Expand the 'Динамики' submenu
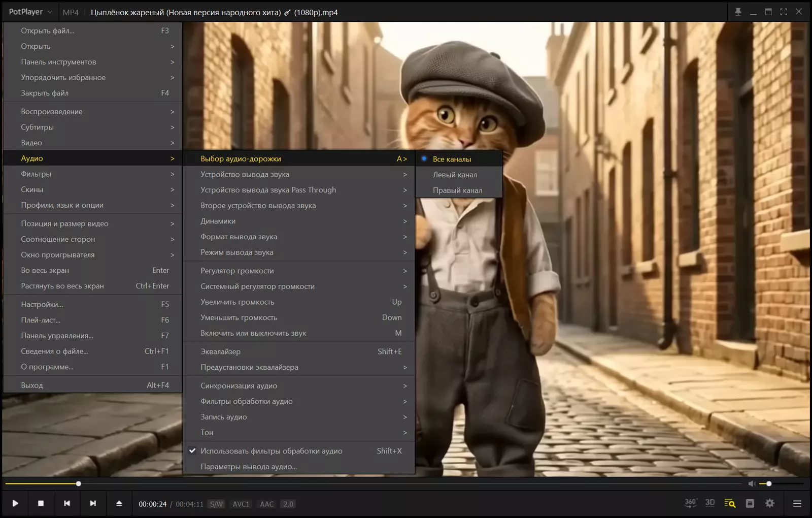This screenshot has width=812, height=518. point(299,221)
